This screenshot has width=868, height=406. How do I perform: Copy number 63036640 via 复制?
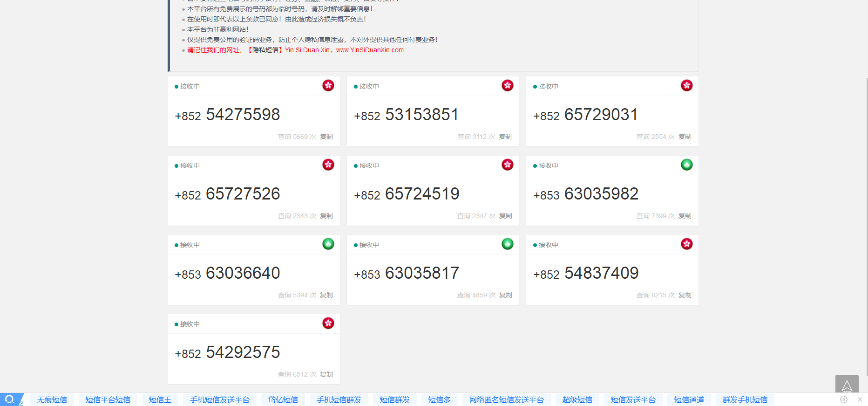(326, 295)
